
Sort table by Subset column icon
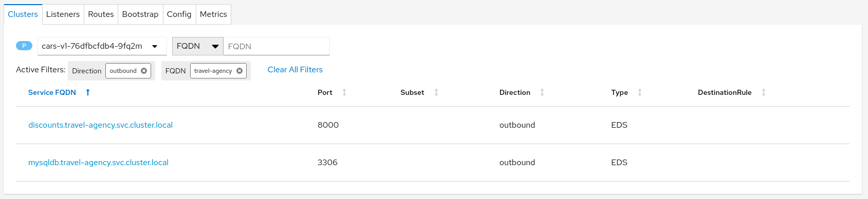436,92
